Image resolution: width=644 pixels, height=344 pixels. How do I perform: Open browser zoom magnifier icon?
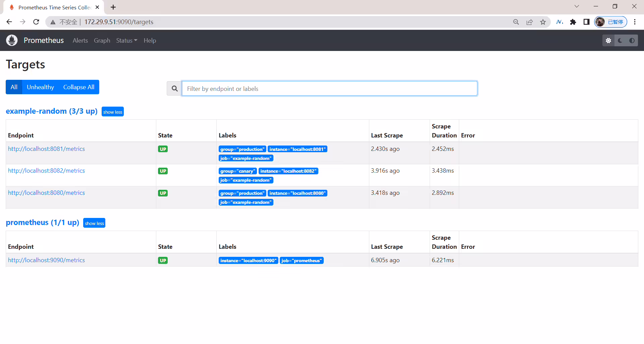(x=516, y=22)
